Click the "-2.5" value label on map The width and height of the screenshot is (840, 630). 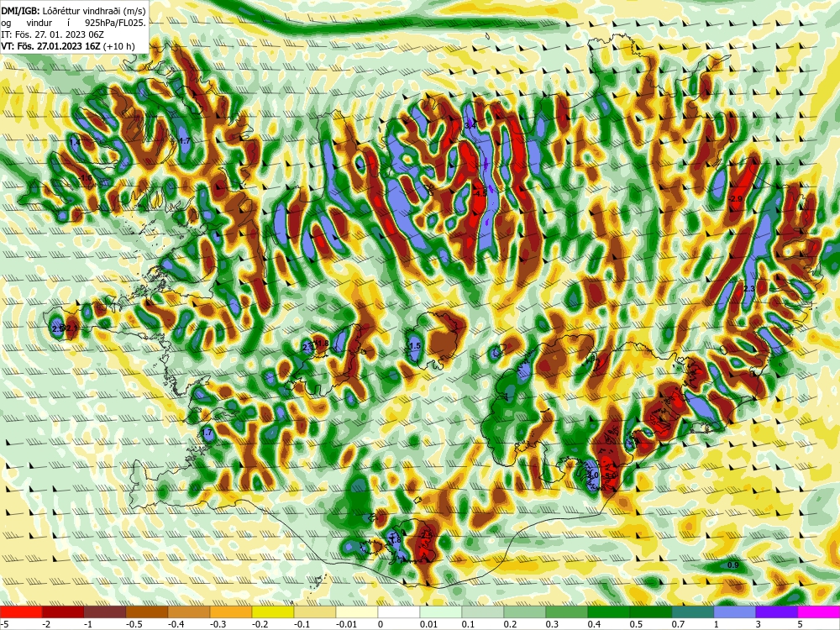[426, 535]
